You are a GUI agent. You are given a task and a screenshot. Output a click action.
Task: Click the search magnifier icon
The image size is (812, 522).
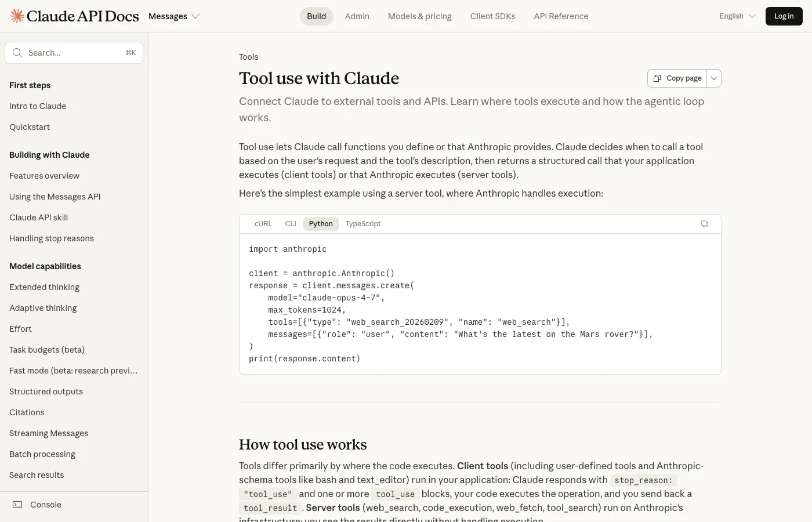tap(17, 53)
